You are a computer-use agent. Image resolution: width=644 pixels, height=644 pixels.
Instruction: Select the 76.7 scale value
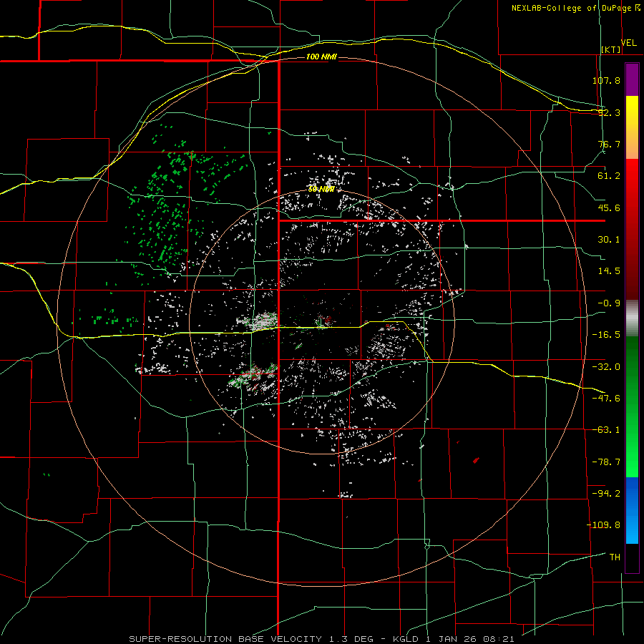[609, 144]
